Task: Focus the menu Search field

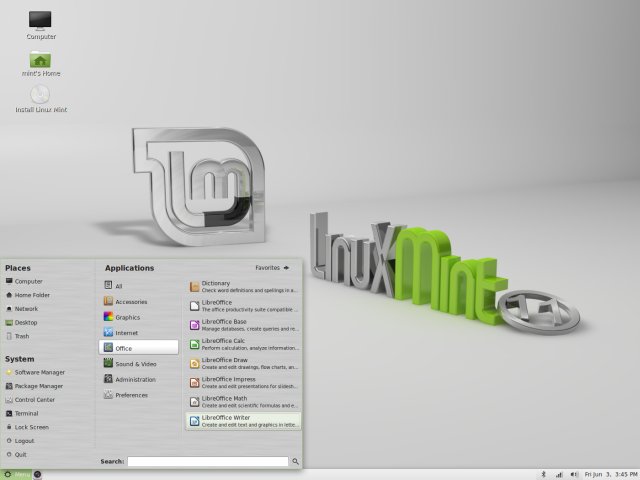Action: 208,461
